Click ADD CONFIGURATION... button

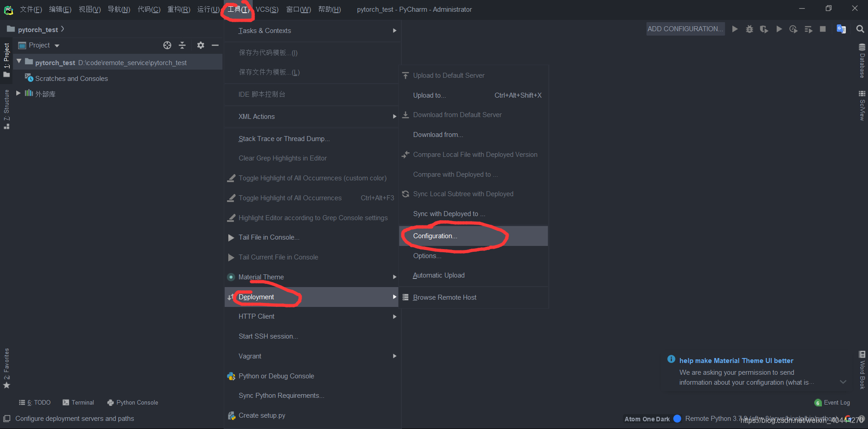[x=685, y=29]
